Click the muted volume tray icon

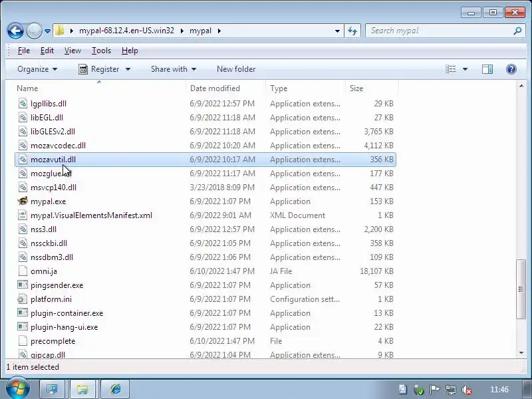point(467,390)
